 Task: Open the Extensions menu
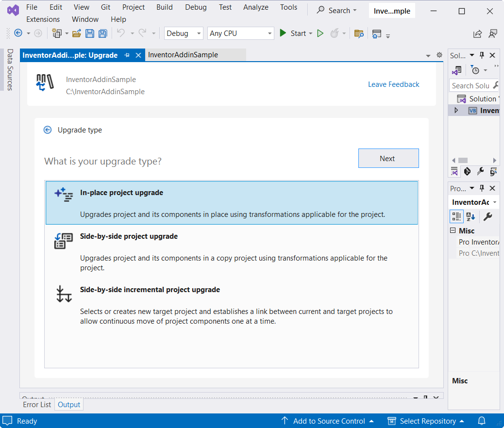click(43, 19)
